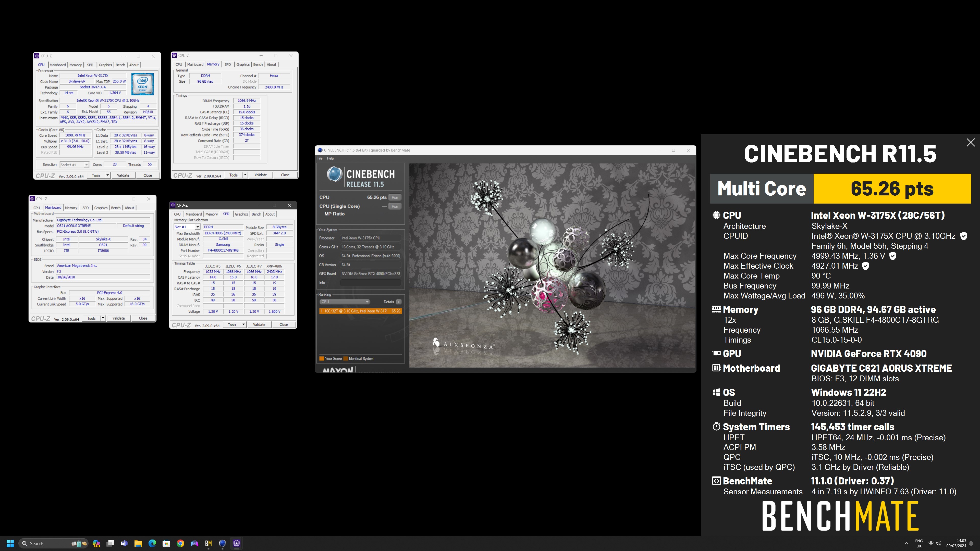Open the Cinebench Ranking CPU dropdown
980x551 pixels.
[x=344, y=302]
